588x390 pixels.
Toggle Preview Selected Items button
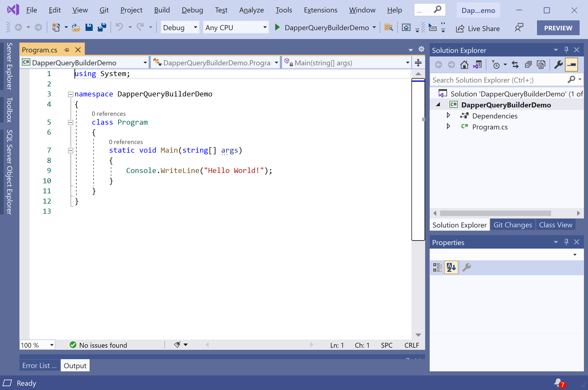[x=571, y=65]
